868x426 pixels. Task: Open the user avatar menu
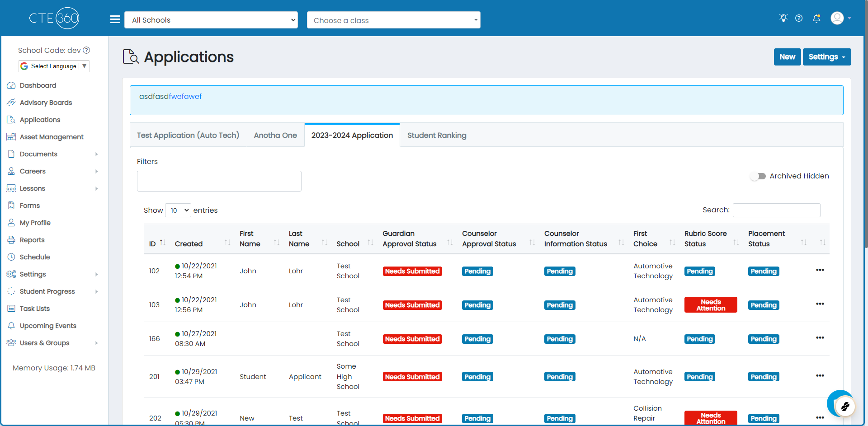coord(841,18)
